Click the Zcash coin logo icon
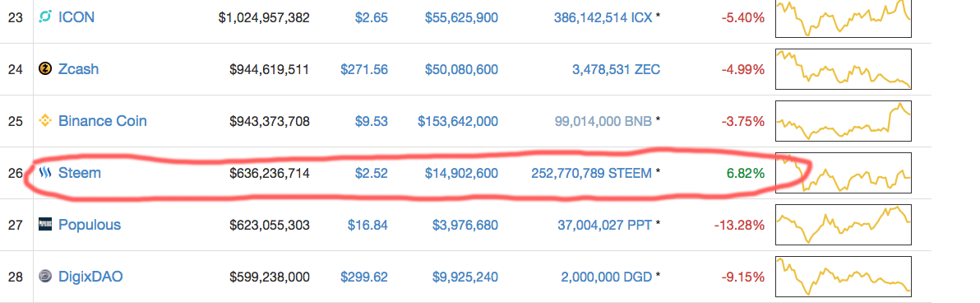This screenshot has width=980, height=303. click(44, 69)
